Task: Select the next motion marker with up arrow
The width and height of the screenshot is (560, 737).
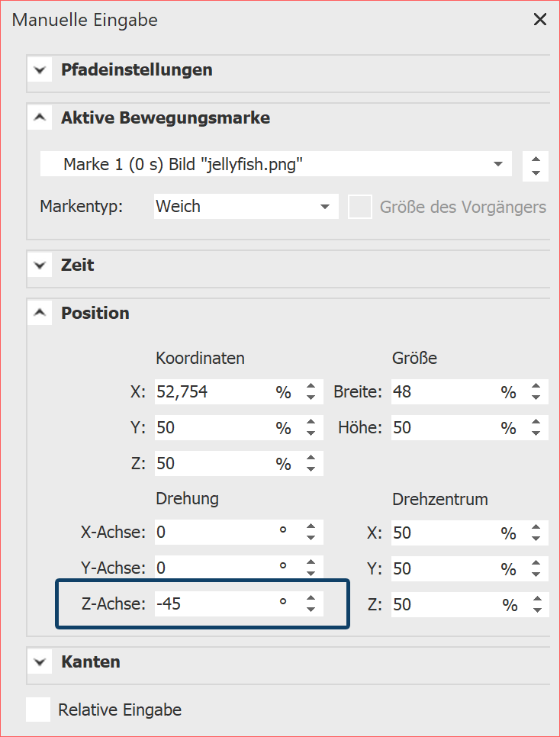Action: (x=536, y=159)
